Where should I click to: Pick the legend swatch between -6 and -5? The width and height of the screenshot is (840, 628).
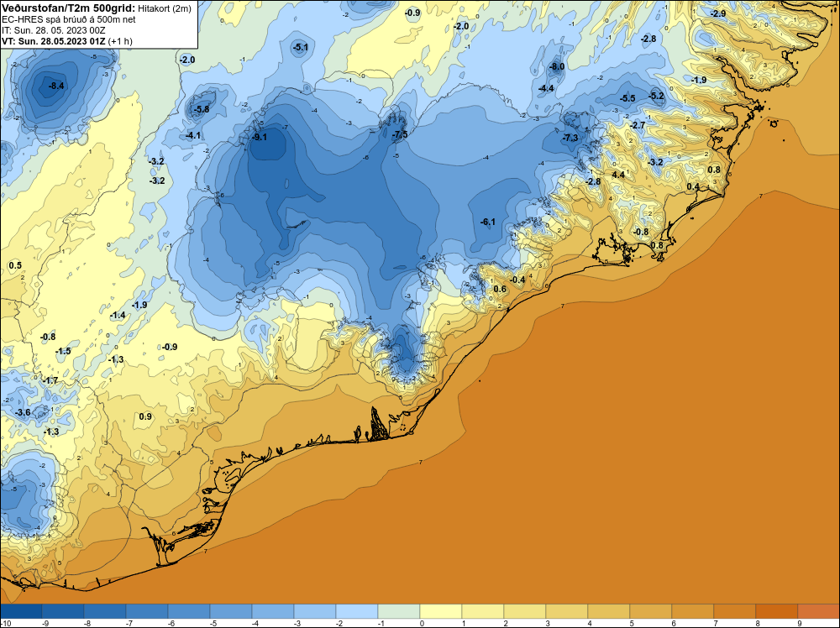tap(188, 611)
